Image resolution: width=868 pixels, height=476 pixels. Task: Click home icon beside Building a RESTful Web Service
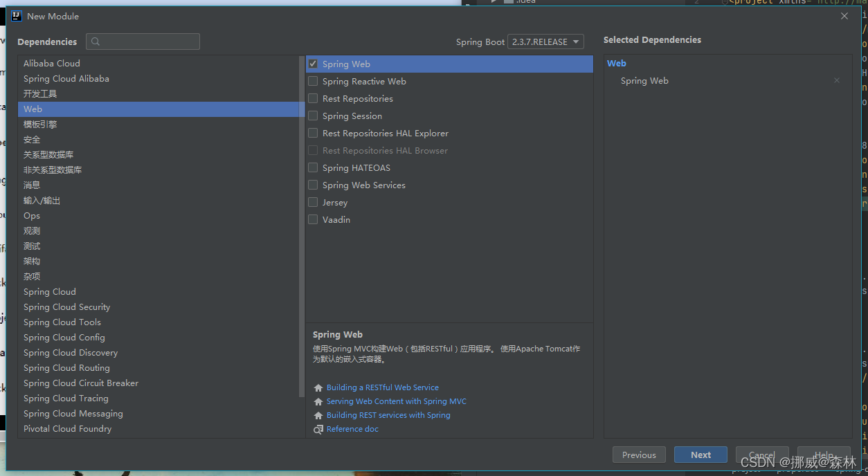point(318,388)
